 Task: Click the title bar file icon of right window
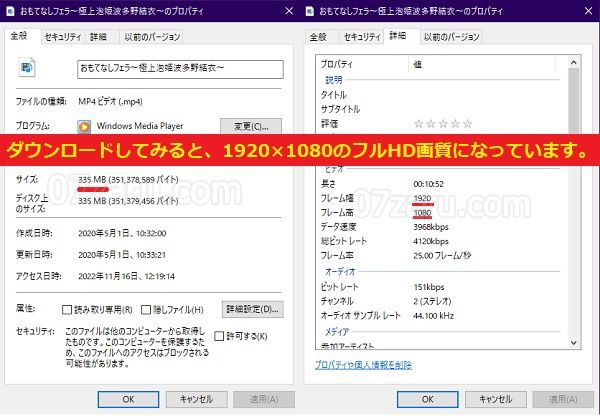coord(310,11)
